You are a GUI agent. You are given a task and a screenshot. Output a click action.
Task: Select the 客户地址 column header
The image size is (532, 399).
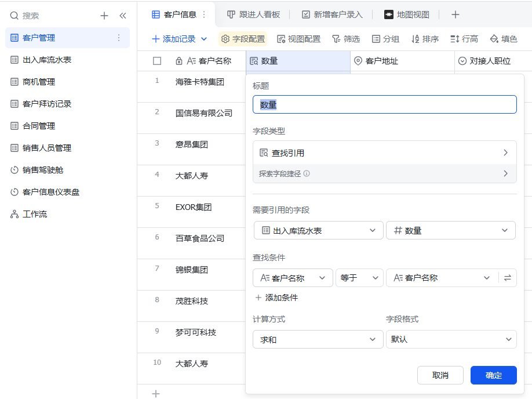402,61
